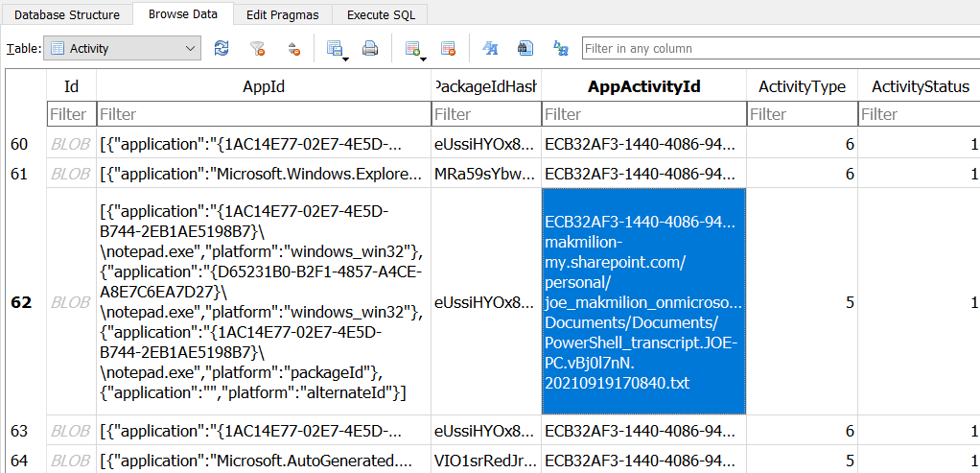Screen dimensions: 980x473
Task: Select the AppActivityId cell in row 61
Action: tap(643, 174)
